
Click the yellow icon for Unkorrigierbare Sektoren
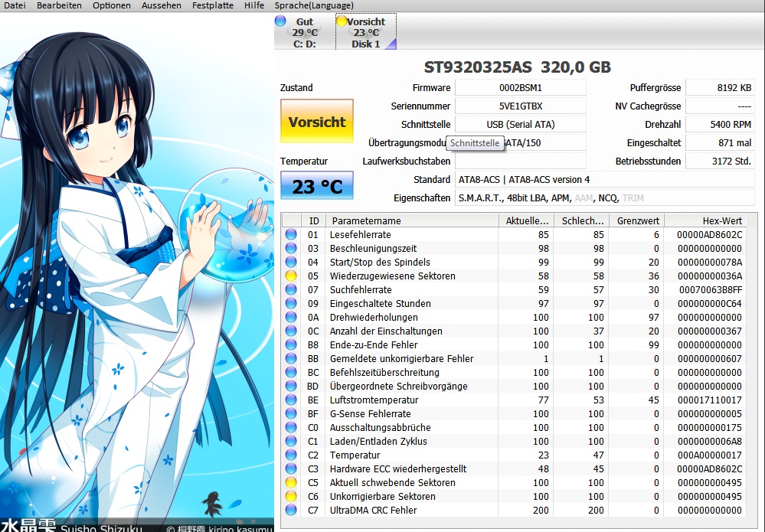pyautogui.click(x=291, y=496)
